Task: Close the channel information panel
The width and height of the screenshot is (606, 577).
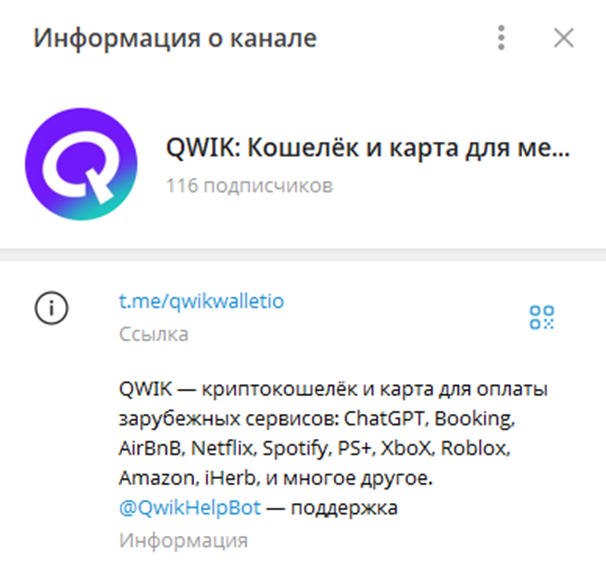Action: pos(563,38)
